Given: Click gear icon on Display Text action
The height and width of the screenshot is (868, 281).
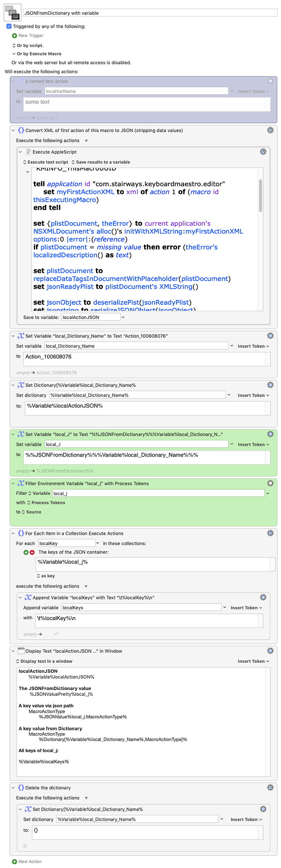Looking at the screenshot, I should pos(270,651).
